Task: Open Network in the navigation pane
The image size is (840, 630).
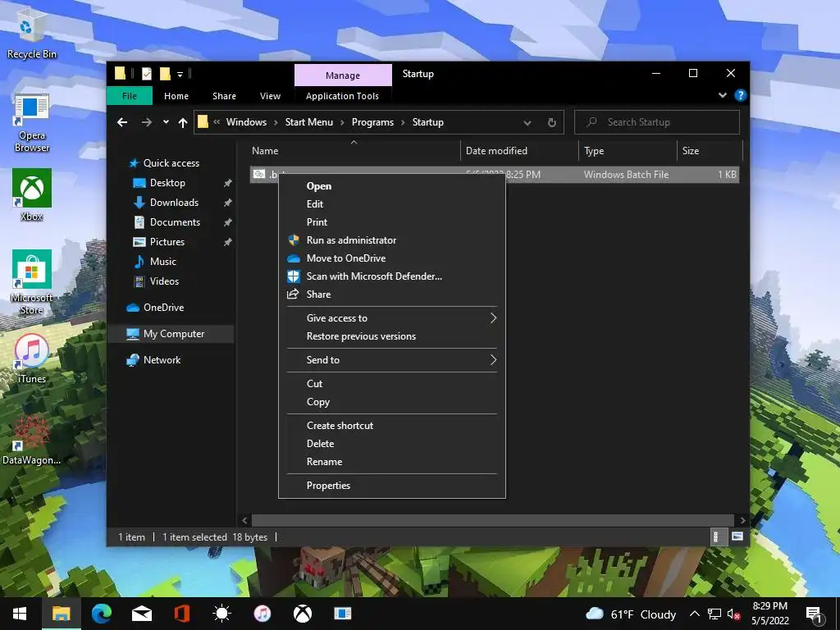Action: pyautogui.click(x=162, y=360)
